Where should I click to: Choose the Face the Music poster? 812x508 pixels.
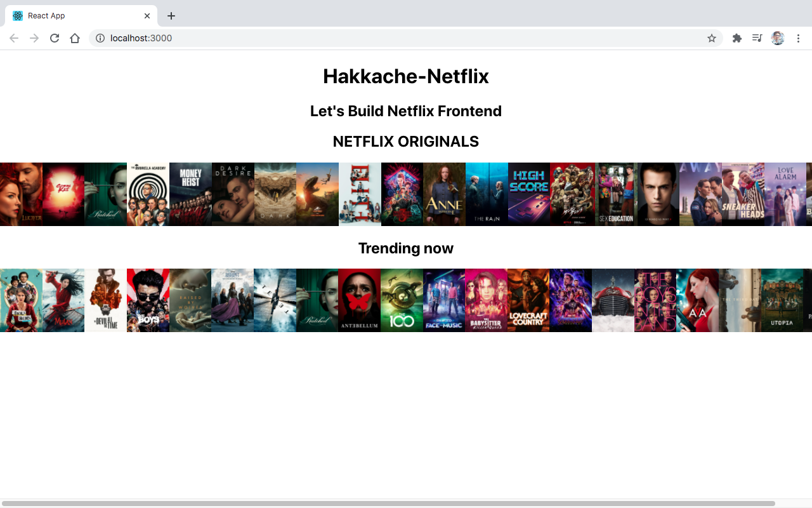[x=444, y=300]
